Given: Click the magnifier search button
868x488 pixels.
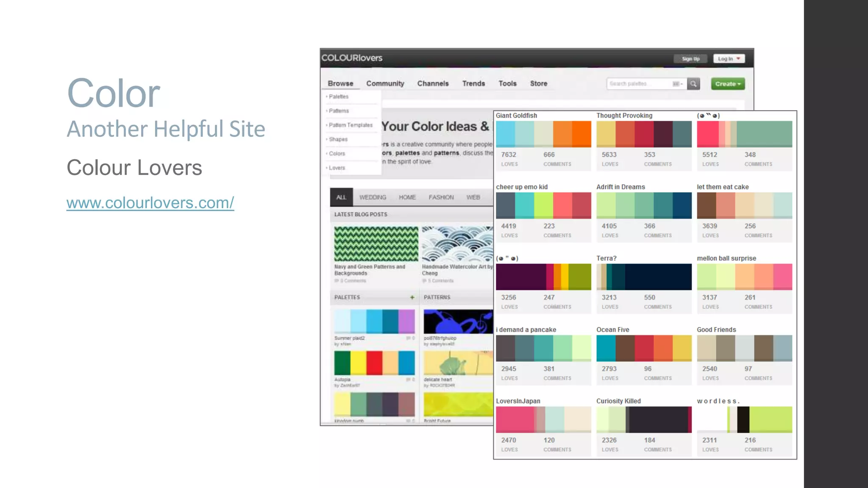Looking at the screenshot, I should (x=693, y=84).
